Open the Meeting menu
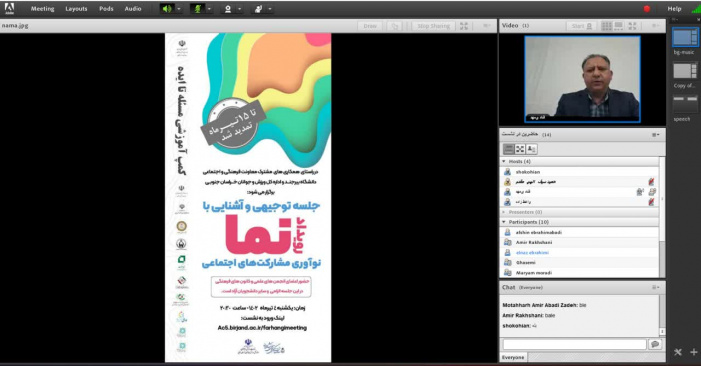Image resolution: width=701 pixels, height=366 pixels. [42, 8]
